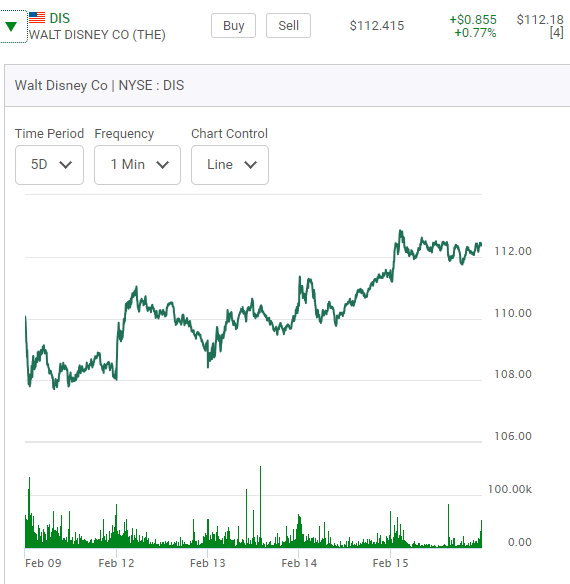Select the WALT DISNEY CO (THE) name

pyautogui.click(x=97, y=35)
